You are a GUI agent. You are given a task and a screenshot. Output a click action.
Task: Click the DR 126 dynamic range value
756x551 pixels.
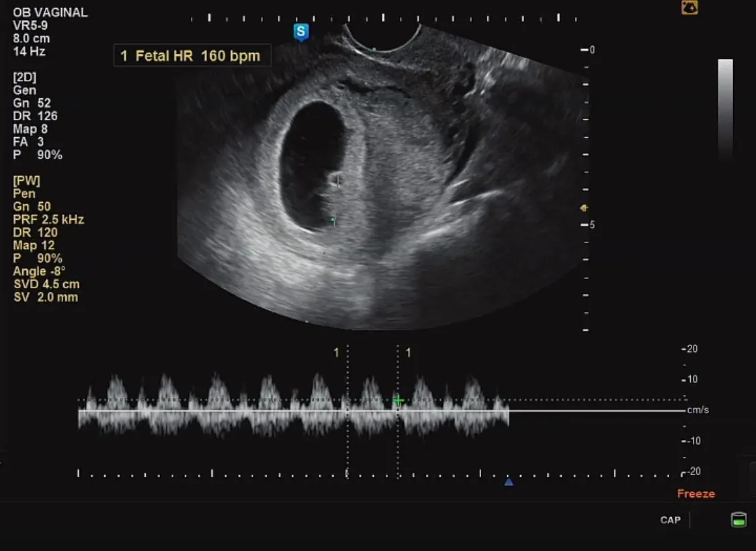point(35,116)
